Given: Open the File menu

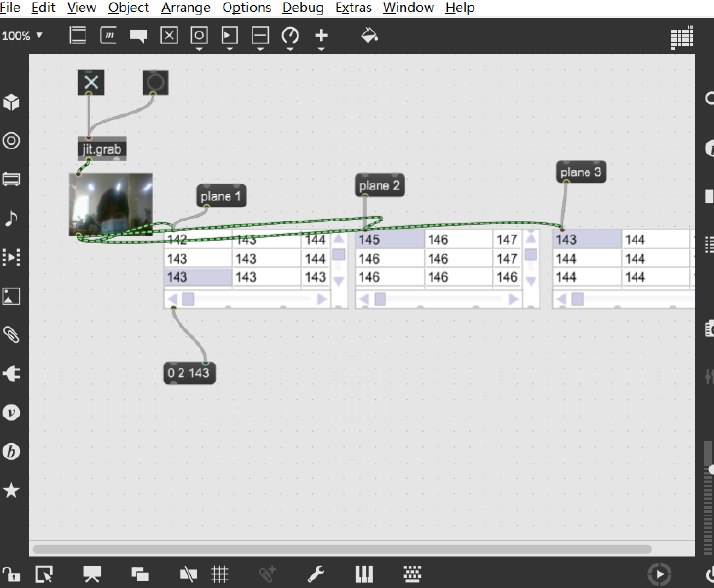Looking at the screenshot, I should [x=10, y=7].
